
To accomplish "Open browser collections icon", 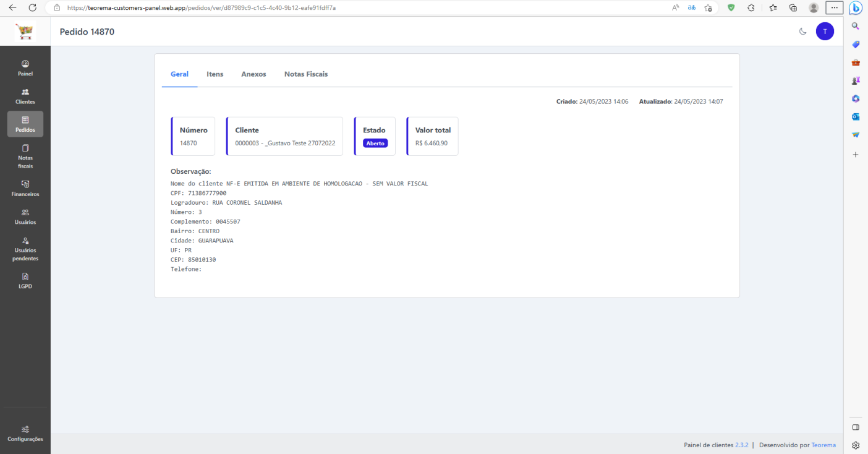I will click(793, 8).
